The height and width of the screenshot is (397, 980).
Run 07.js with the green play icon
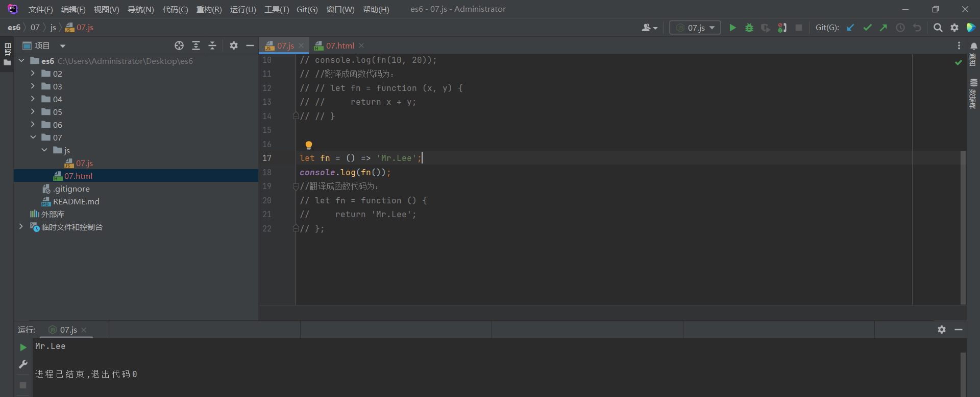point(732,28)
